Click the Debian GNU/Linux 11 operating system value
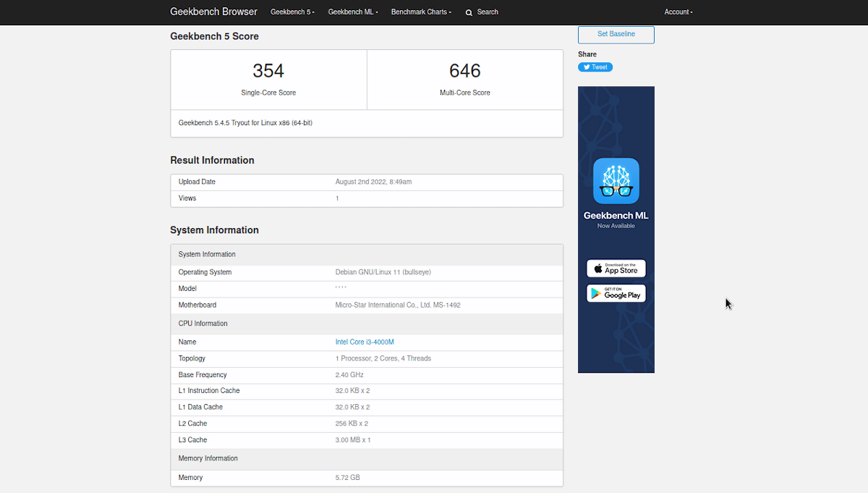The width and height of the screenshot is (868, 493). coord(383,273)
